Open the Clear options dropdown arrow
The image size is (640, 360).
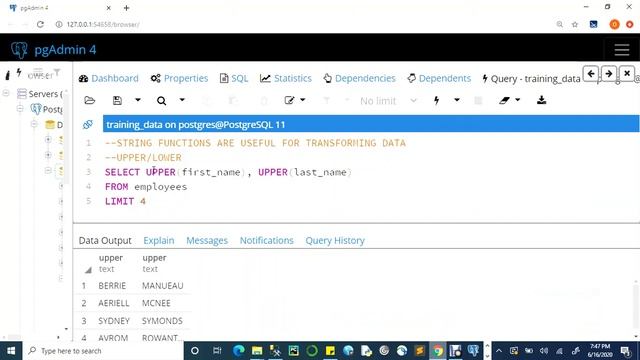click(x=518, y=100)
